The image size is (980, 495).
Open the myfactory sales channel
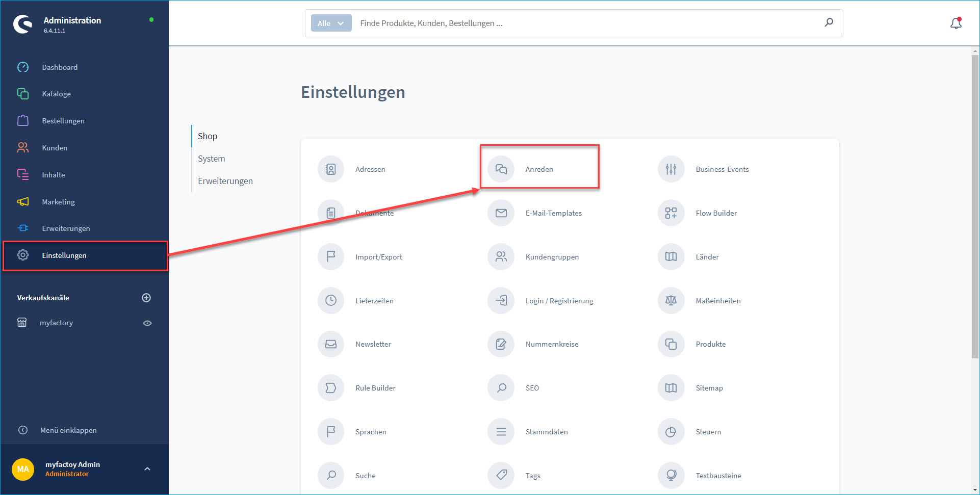57,323
